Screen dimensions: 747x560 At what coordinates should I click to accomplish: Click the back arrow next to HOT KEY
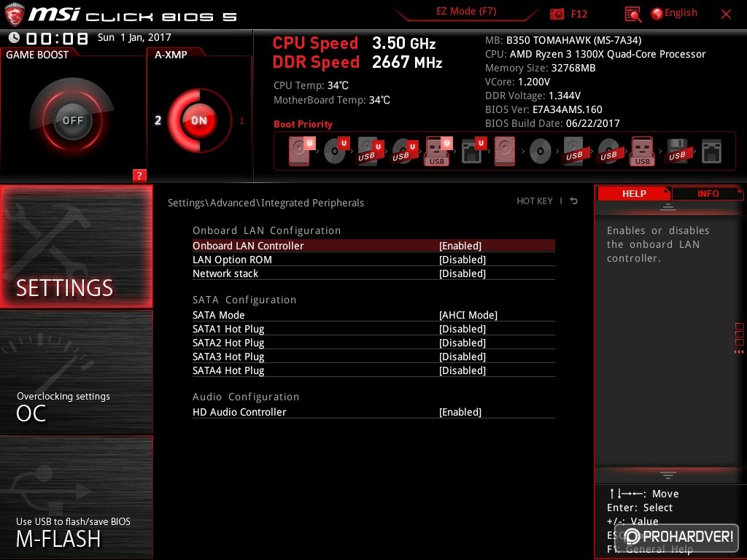tap(574, 201)
